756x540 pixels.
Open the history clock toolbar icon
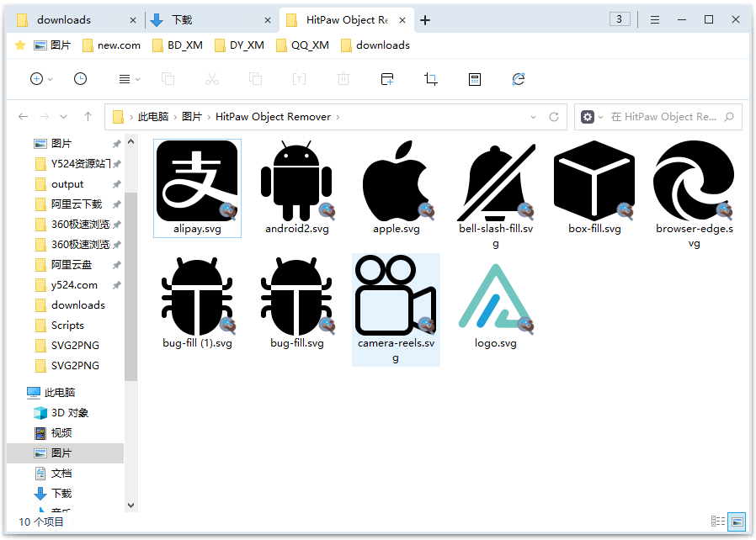point(81,79)
